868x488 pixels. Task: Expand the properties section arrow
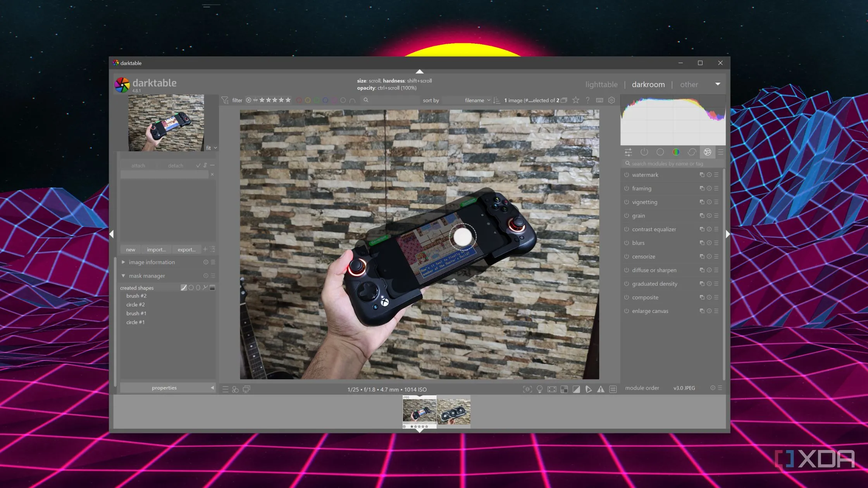click(x=212, y=388)
